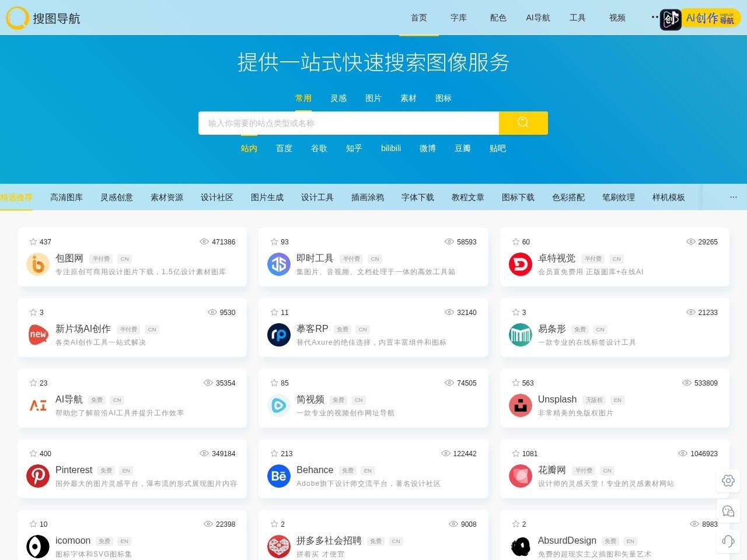This screenshot has height=560, width=747.
Task: Open 设计社区 category tab
Action: pos(217,197)
